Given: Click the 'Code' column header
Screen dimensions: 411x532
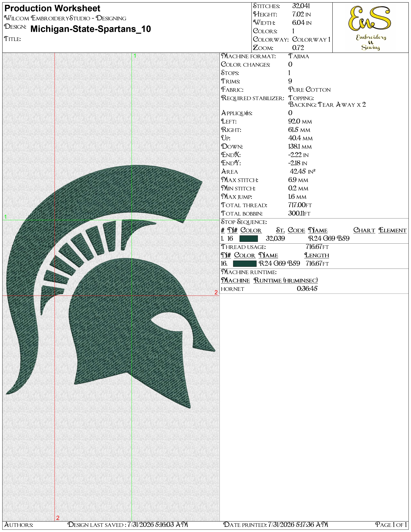Looking at the screenshot, I should [296, 230].
